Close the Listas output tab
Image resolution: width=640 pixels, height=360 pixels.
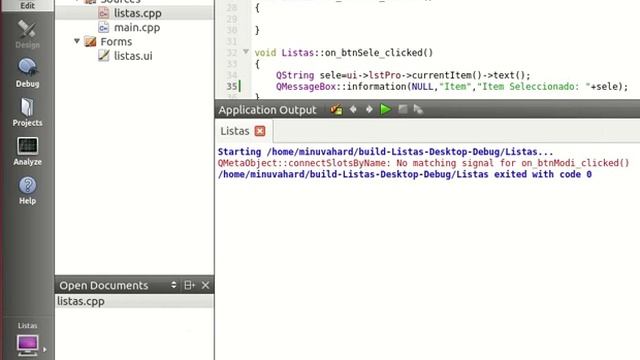[260, 131]
